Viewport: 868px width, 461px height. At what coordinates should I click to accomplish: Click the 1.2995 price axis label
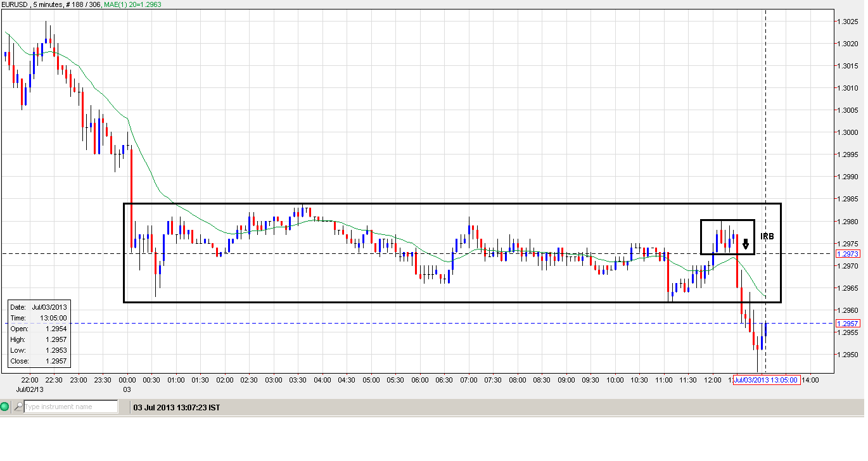[848, 155]
